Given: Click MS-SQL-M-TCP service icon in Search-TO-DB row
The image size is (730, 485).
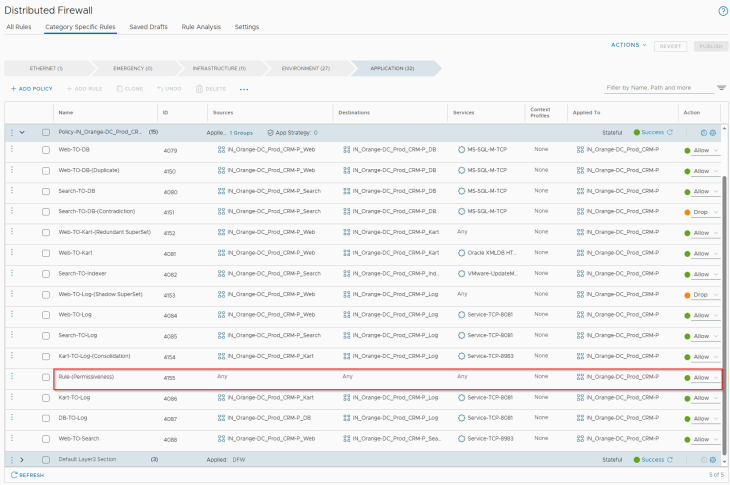Looking at the screenshot, I should pos(462,191).
